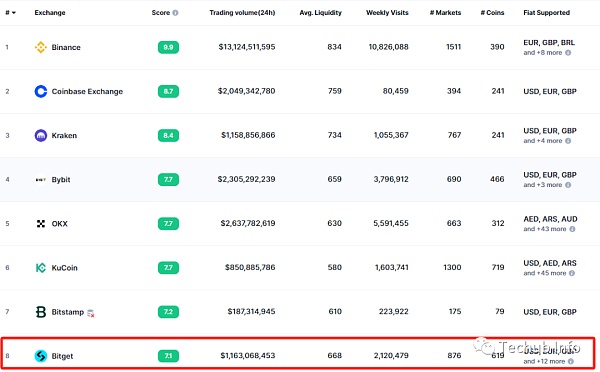
Task: Click Coinbase fiat 'USD, EUR, GBP'
Action: pos(550,91)
